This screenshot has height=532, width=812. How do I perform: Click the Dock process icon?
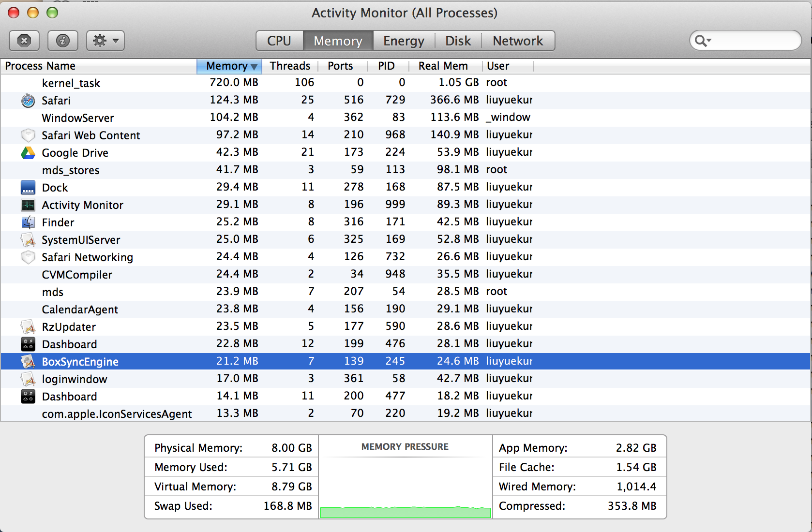[28, 188]
